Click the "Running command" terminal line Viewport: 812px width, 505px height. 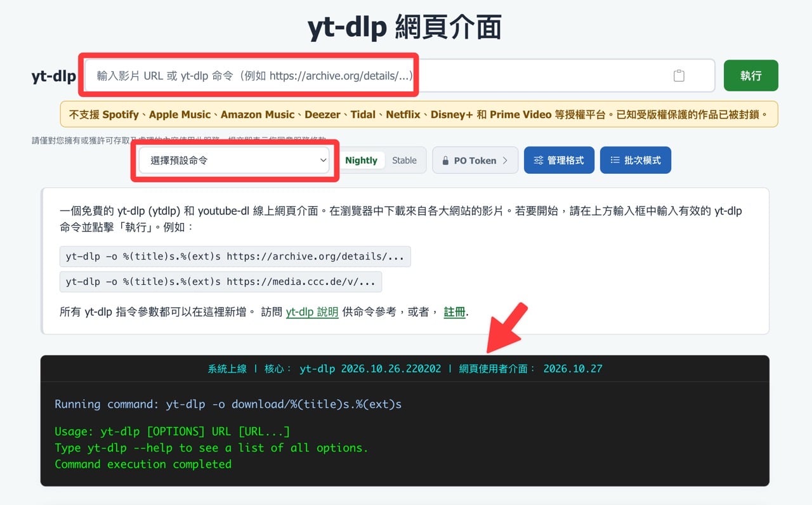point(228,404)
